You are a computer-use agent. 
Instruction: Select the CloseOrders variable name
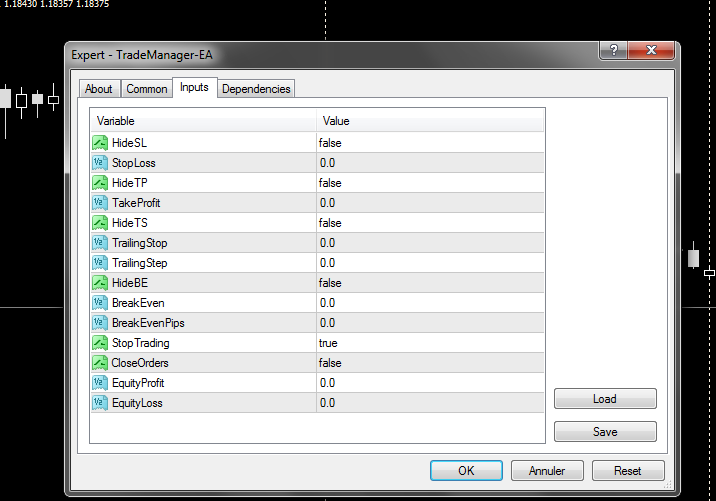click(x=140, y=363)
